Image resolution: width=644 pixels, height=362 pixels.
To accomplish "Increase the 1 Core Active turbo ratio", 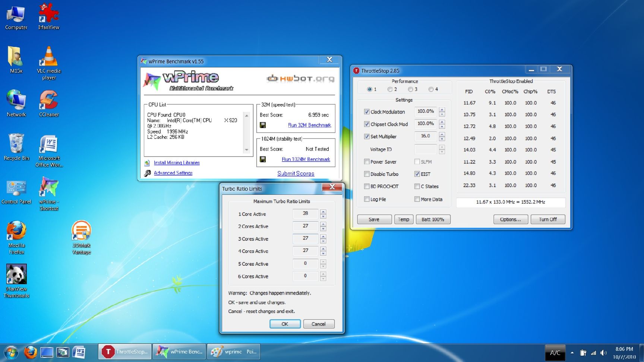I will [323, 212].
